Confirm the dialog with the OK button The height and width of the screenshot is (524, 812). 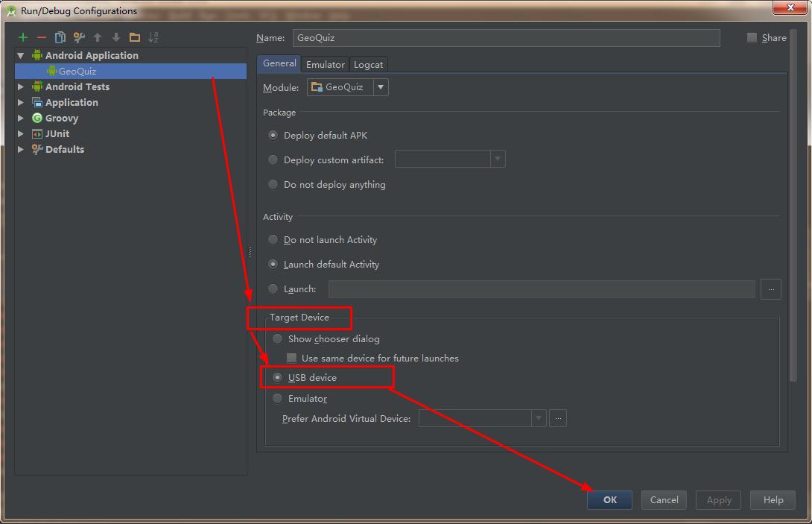pyautogui.click(x=609, y=499)
